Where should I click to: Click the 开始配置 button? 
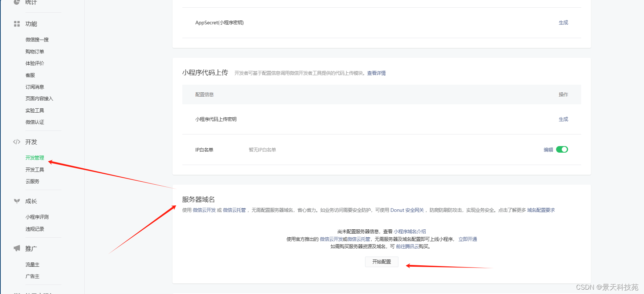coord(382,262)
